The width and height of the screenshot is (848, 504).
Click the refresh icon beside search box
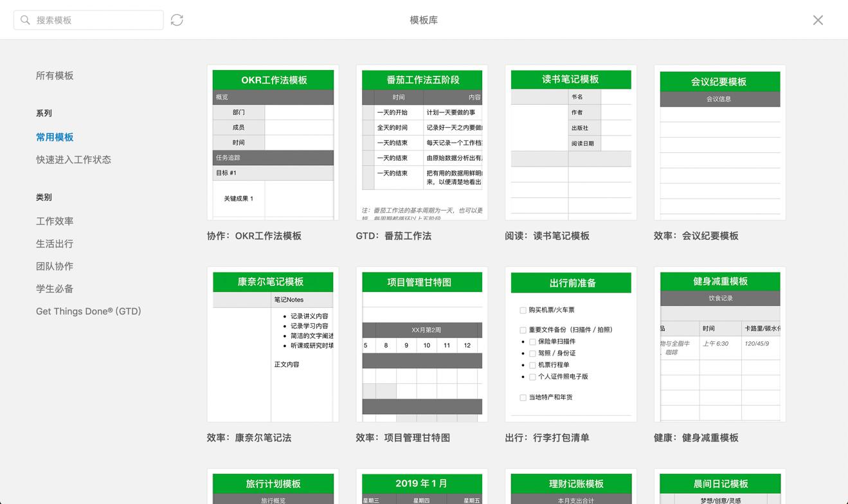coord(177,20)
